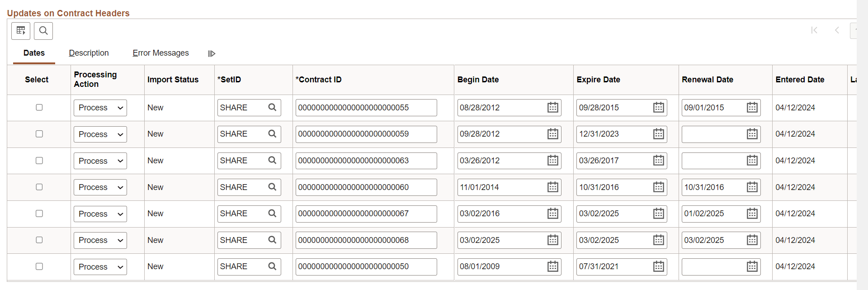The height and width of the screenshot is (290, 868).
Task: Open the grid action menu icon
Action: point(21,31)
